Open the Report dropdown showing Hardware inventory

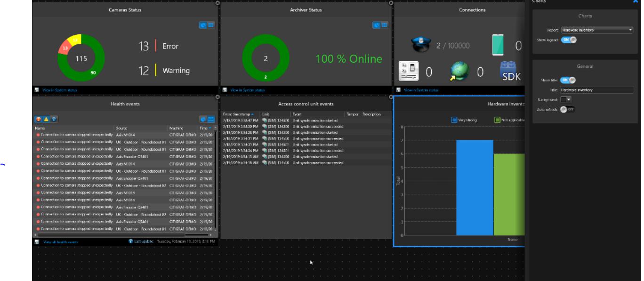point(596,30)
